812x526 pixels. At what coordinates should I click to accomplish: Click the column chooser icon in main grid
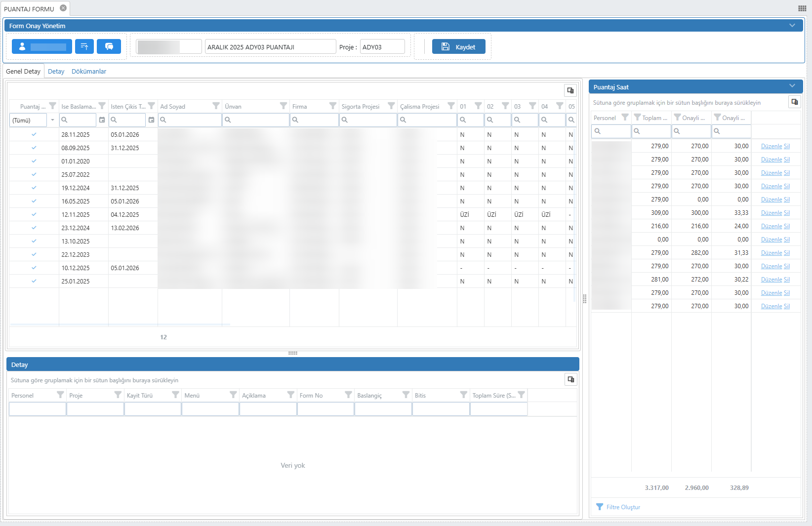click(x=570, y=90)
